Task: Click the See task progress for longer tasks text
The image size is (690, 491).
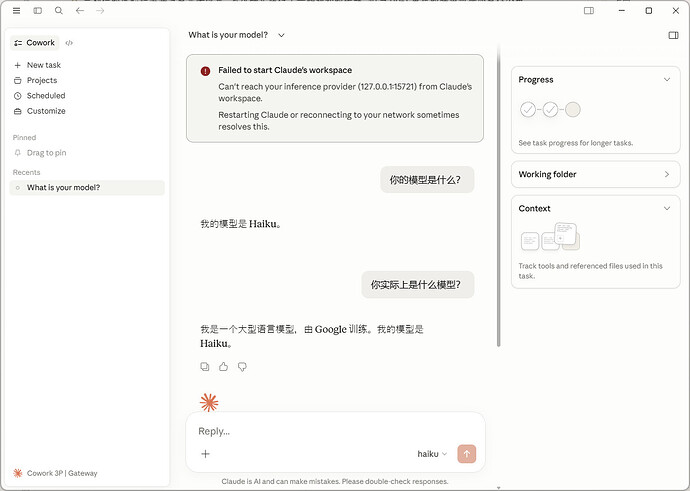Action: pos(576,143)
